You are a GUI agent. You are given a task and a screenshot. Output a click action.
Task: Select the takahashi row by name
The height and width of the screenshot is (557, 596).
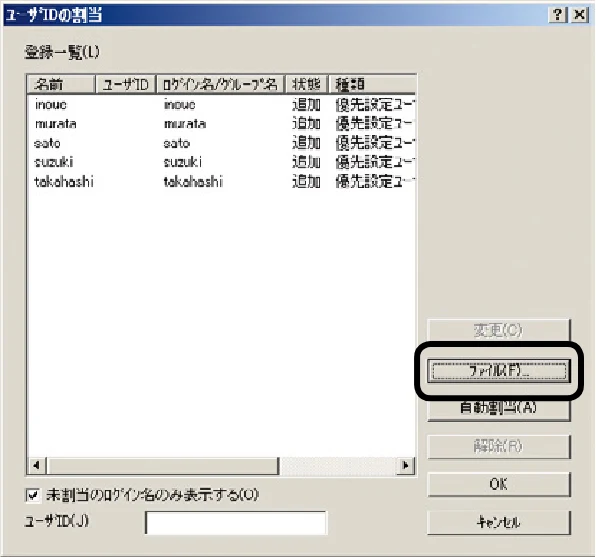pos(64,182)
